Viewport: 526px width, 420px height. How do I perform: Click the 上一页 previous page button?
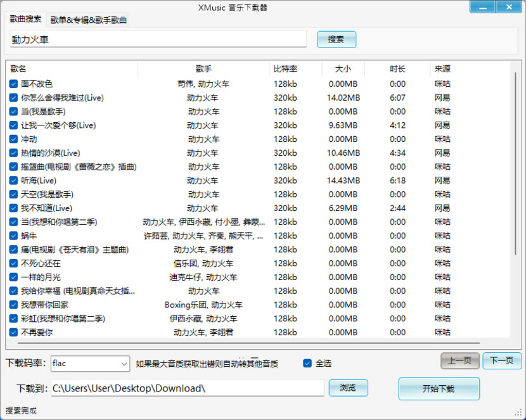click(x=460, y=360)
